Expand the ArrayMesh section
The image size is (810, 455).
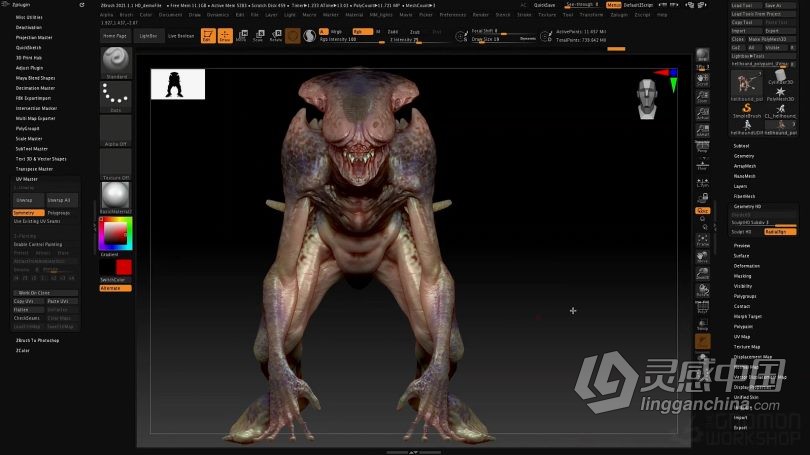point(745,166)
